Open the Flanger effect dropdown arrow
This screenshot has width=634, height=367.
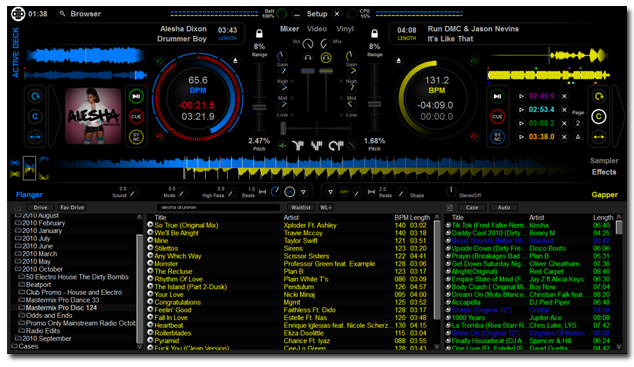303,192
